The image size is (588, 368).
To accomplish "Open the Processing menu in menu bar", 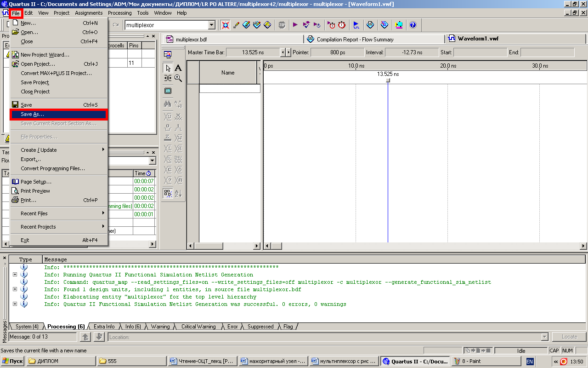I will tap(120, 13).
